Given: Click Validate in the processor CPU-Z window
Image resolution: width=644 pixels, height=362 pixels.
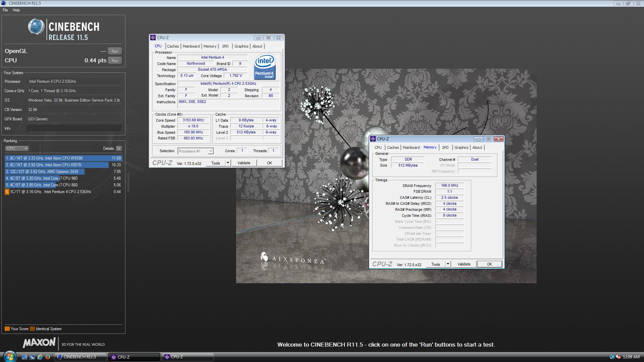Looking at the screenshot, I should [244, 163].
